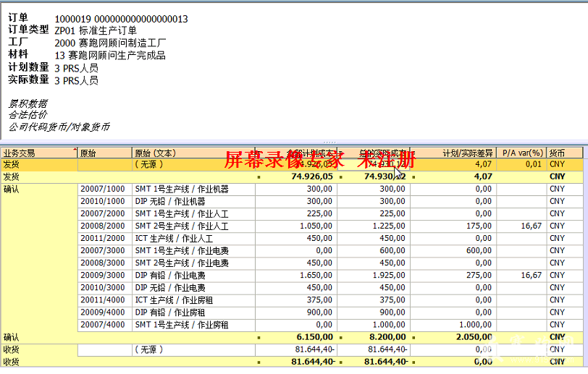Click order number 1000019 000000000000000013
Screen dimensions: 588x374
[x=121, y=19]
